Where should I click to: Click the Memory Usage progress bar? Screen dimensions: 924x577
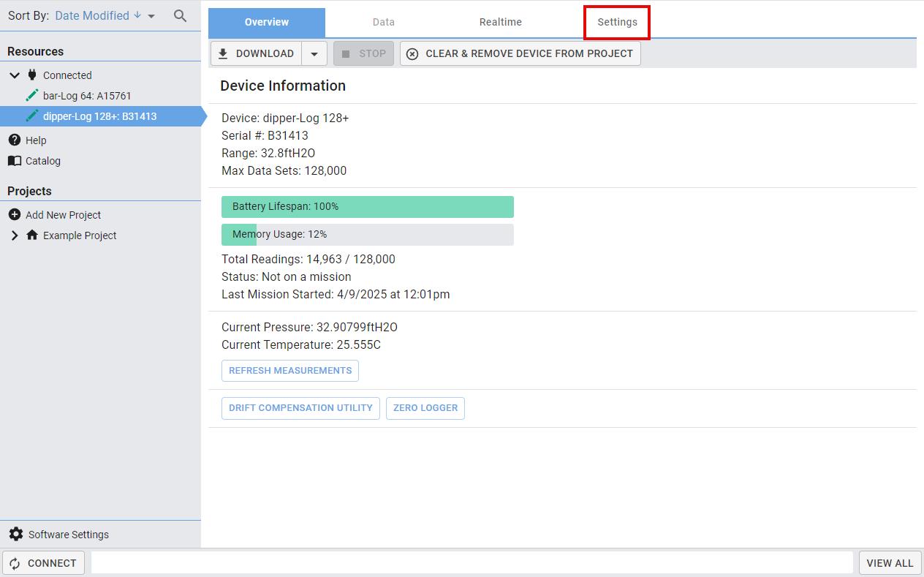click(x=368, y=235)
